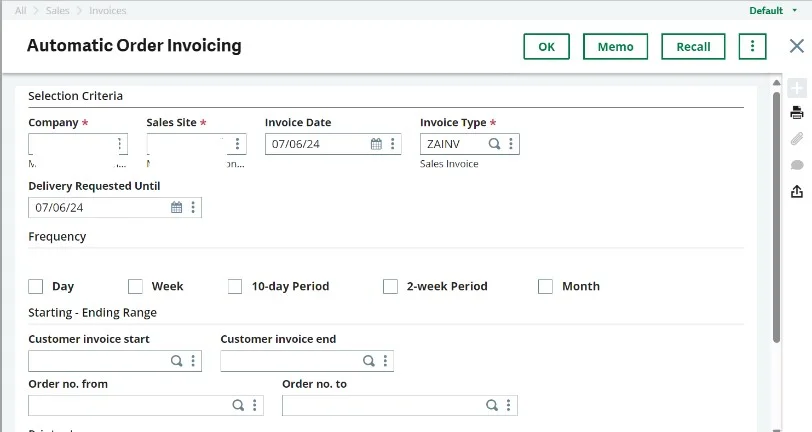This screenshot has width=812, height=432.
Task: Open Invoice Type field actions menu
Action: point(511,144)
